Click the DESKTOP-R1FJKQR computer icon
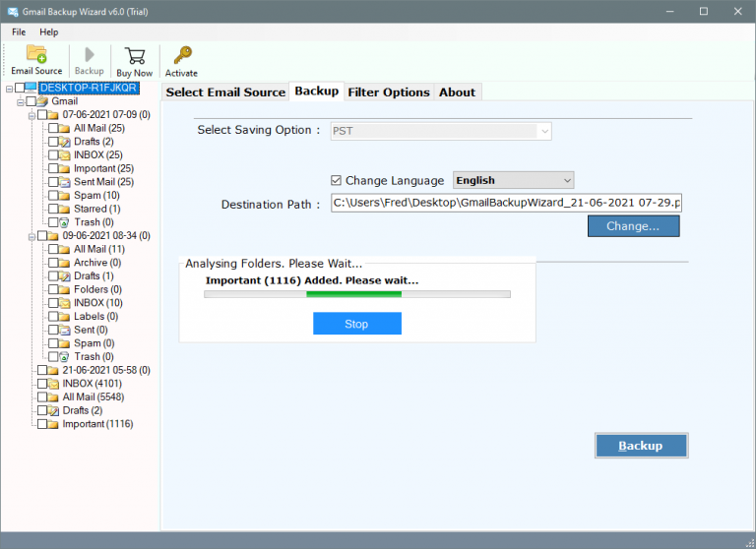The width and height of the screenshot is (756, 549). click(x=31, y=88)
